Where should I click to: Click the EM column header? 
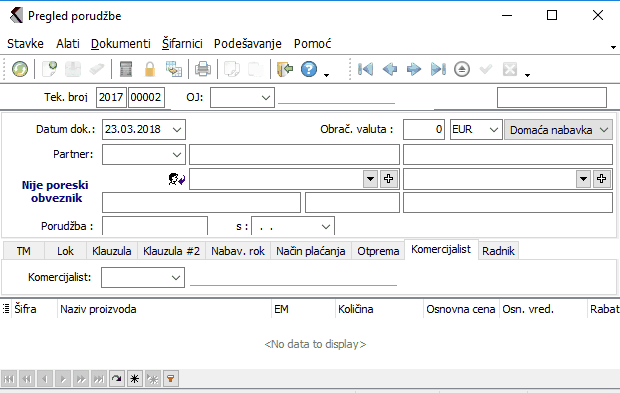[303, 309]
